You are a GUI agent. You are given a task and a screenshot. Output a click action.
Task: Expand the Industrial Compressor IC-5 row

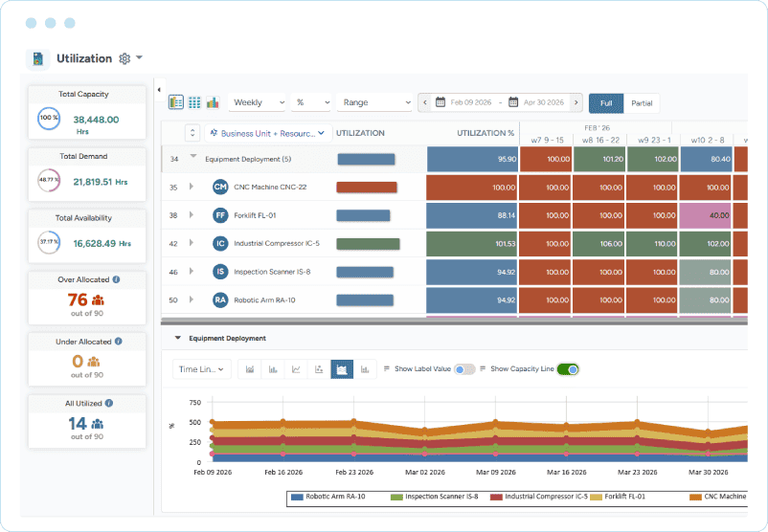click(192, 243)
